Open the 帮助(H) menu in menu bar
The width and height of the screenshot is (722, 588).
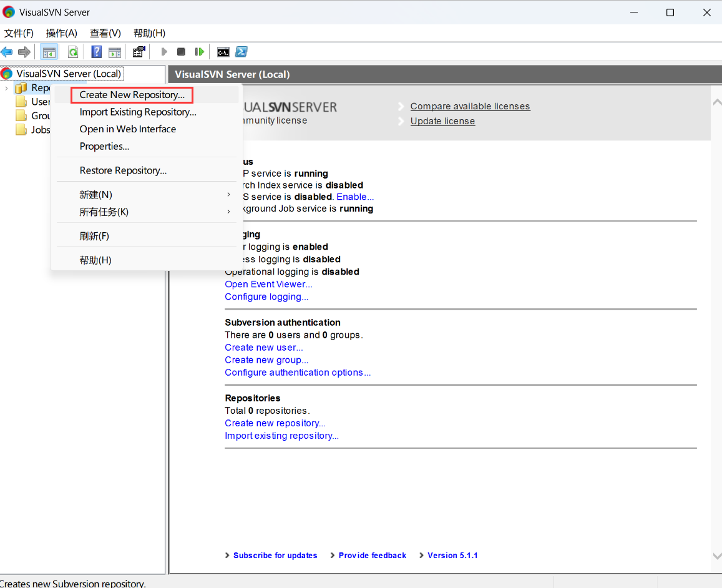(x=149, y=33)
